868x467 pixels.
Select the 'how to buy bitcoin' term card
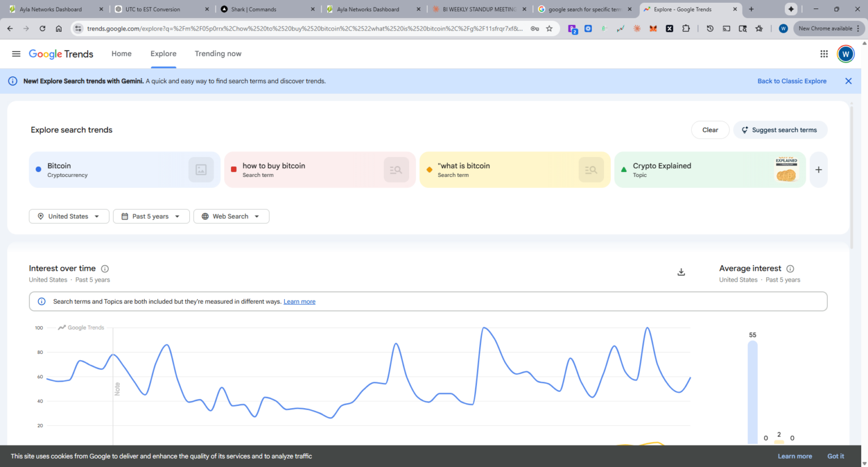click(x=320, y=170)
